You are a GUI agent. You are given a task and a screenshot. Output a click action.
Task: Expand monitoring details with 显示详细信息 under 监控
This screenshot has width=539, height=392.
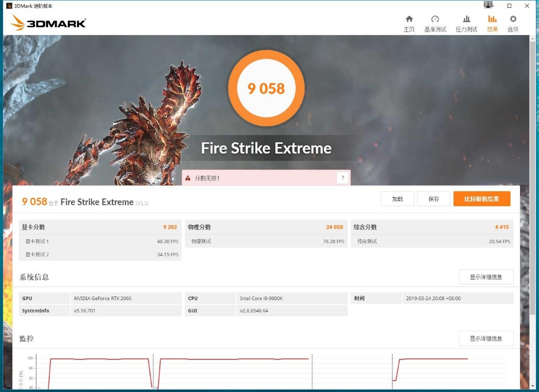click(x=486, y=338)
